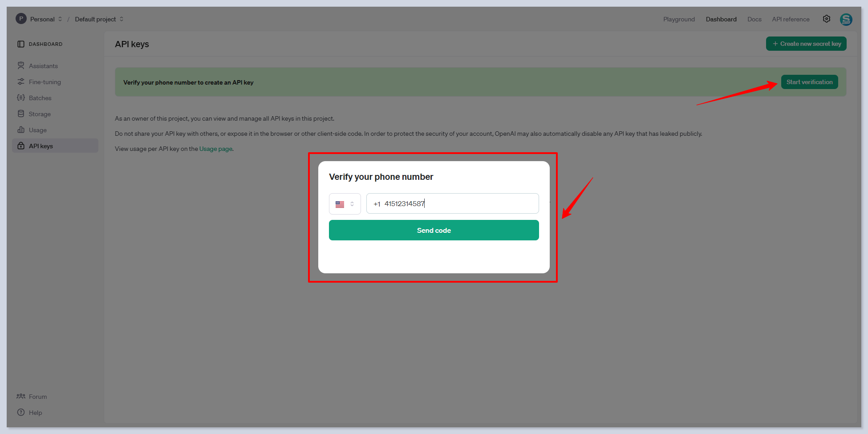The image size is (868, 434).
Task: Open the country code flag dropdown
Action: pos(345,204)
